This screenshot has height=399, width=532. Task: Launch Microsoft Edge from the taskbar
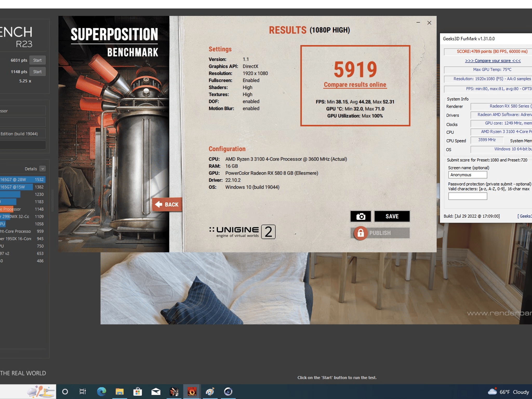(x=101, y=391)
